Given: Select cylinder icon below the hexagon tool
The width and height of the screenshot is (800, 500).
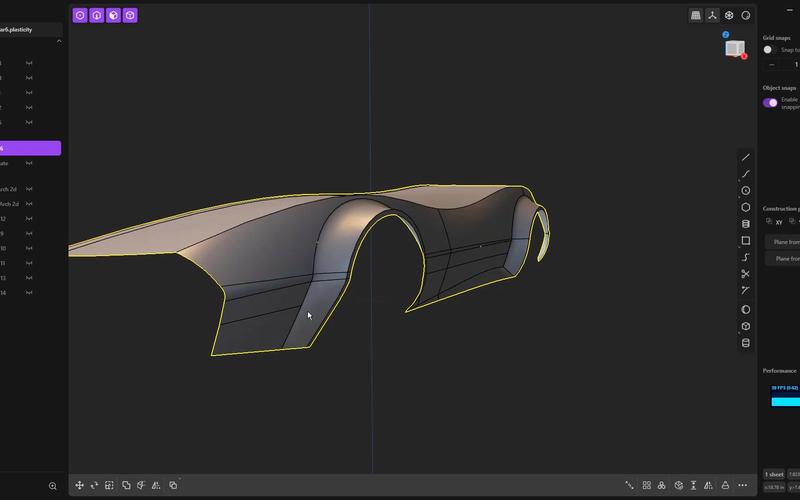Looking at the screenshot, I should [x=745, y=224].
